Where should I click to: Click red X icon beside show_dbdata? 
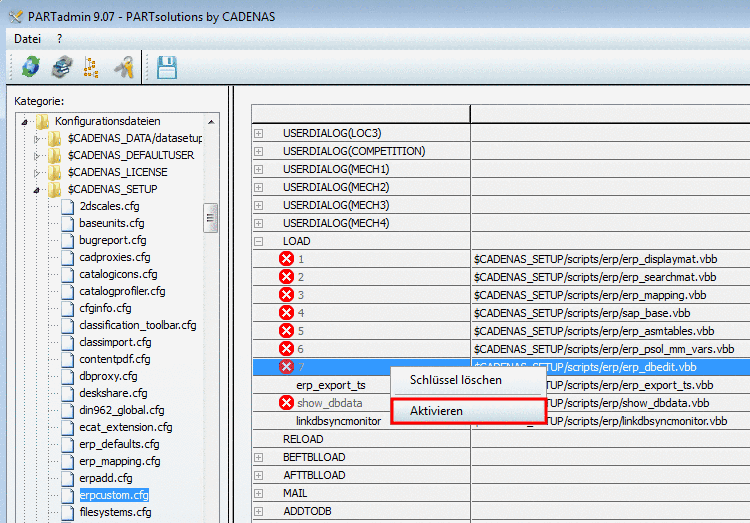287,403
